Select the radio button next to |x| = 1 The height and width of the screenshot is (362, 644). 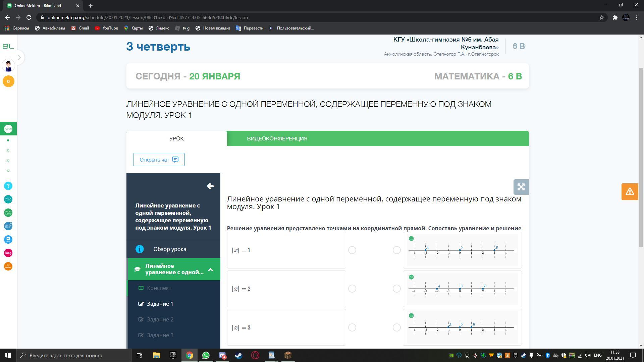(x=352, y=250)
